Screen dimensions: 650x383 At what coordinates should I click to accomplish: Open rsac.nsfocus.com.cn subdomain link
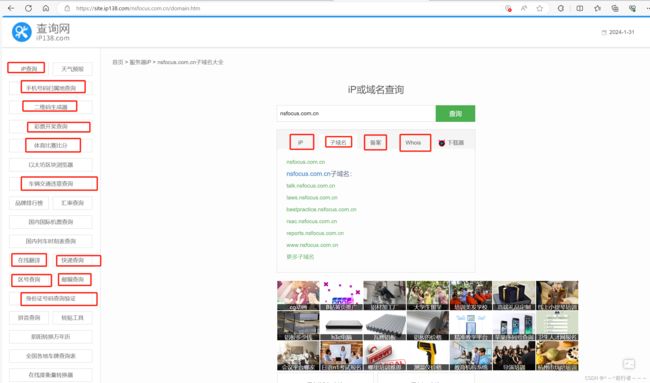pos(311,221)
